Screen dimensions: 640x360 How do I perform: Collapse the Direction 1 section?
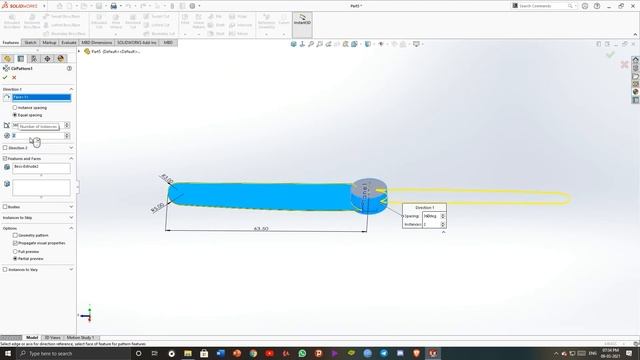click(71, 89)
